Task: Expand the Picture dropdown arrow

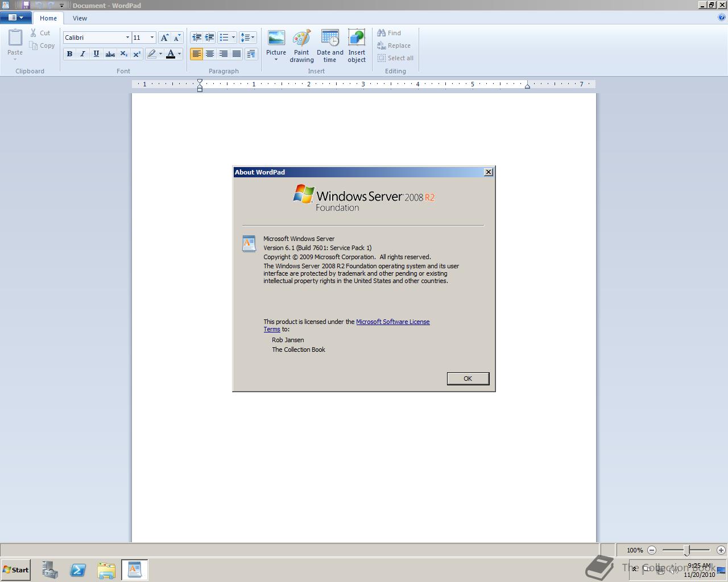Action: pos(276,60)
